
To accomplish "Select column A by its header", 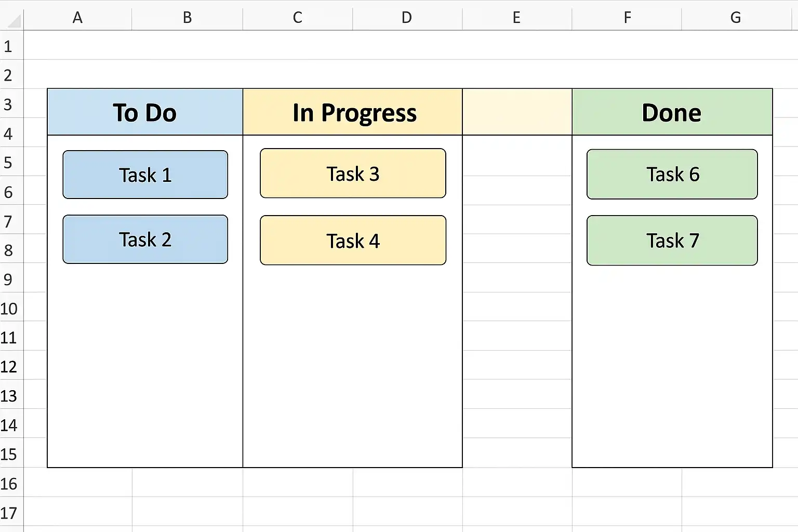I will click(77, 18).
